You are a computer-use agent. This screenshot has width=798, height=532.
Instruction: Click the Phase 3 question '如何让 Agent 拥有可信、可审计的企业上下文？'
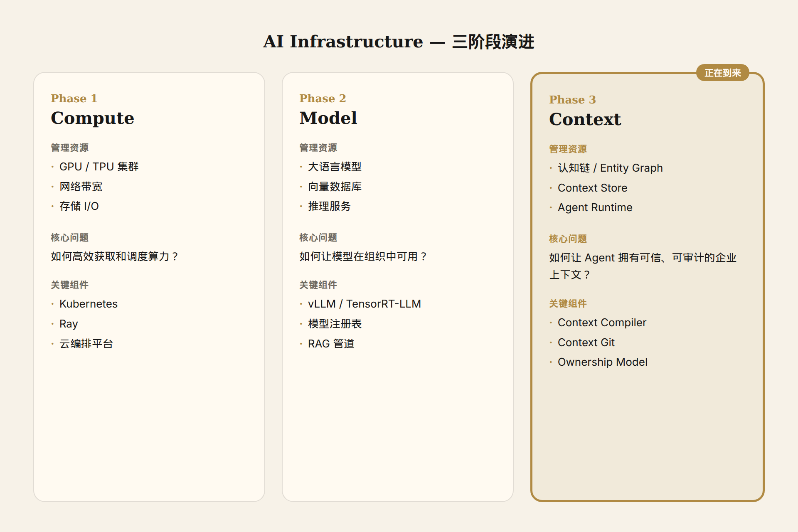[643, 266]
